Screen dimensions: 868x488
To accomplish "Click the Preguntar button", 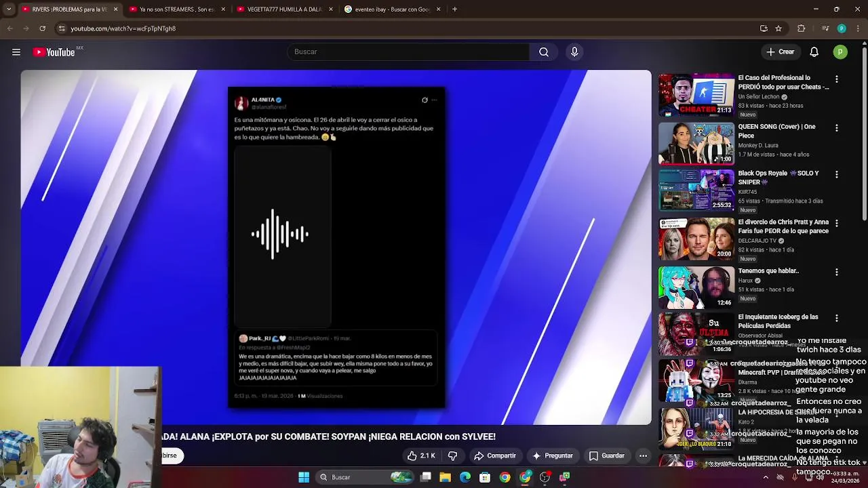I will pyautogui.click(x=553, y=456).
